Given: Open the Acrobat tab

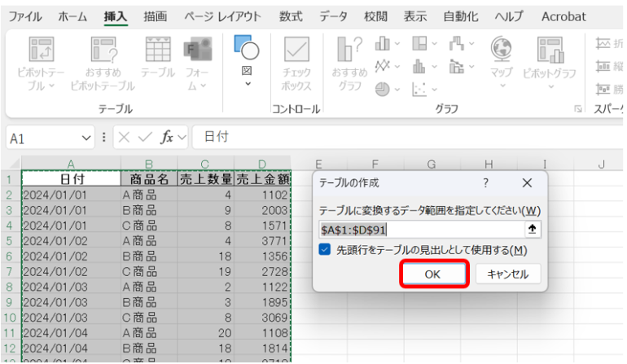Looking at the screenshot, I should 563,16.
